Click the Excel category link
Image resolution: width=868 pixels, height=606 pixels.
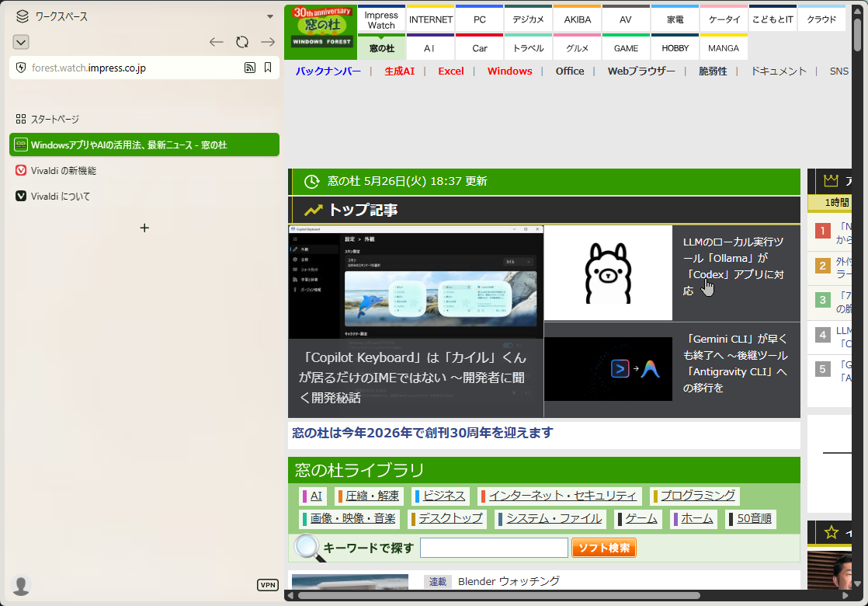click(x=451, y=71)
